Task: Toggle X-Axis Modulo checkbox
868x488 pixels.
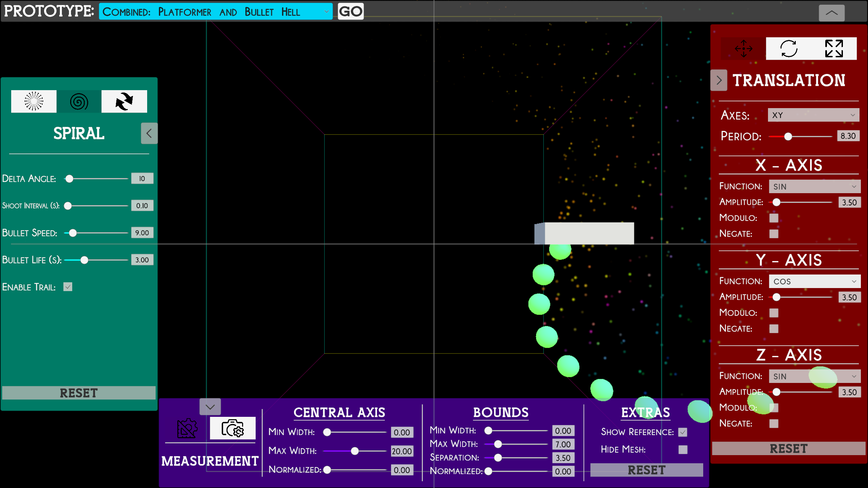Action: point(774,218)
